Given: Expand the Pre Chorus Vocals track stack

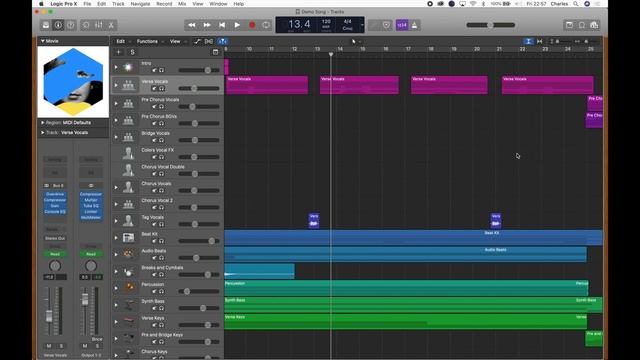Looking at the screenshot, I should click(116, 103).
